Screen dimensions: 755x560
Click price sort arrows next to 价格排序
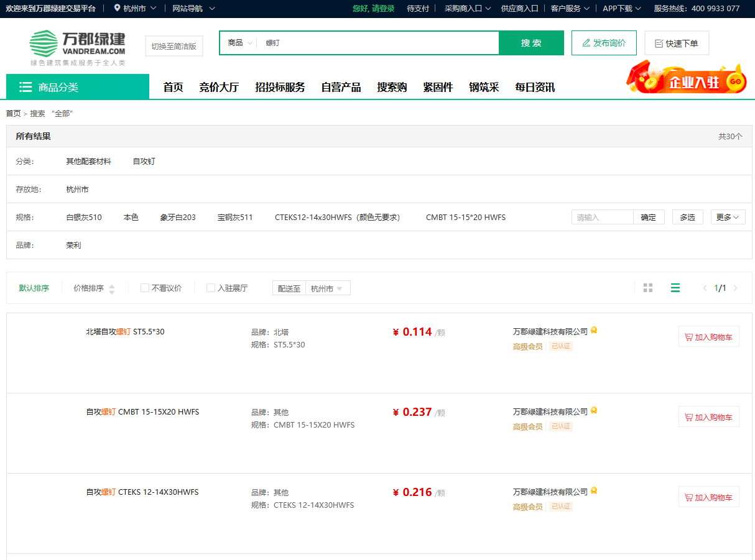(x=111, y=289)
